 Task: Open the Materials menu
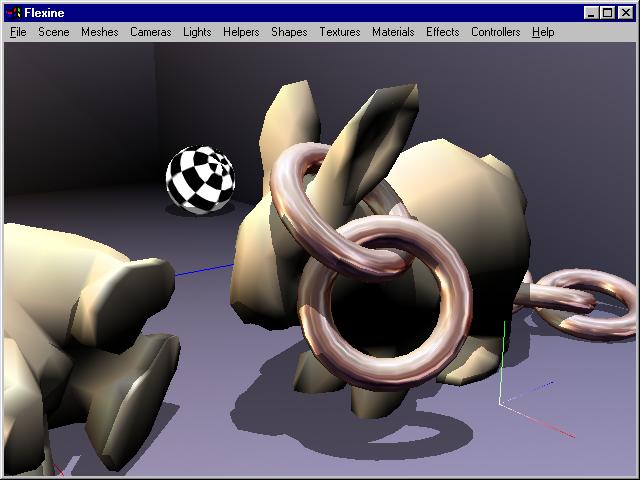pos(393,32)
